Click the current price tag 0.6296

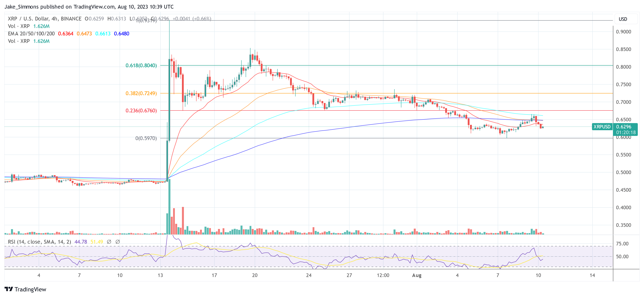[624, 127]
